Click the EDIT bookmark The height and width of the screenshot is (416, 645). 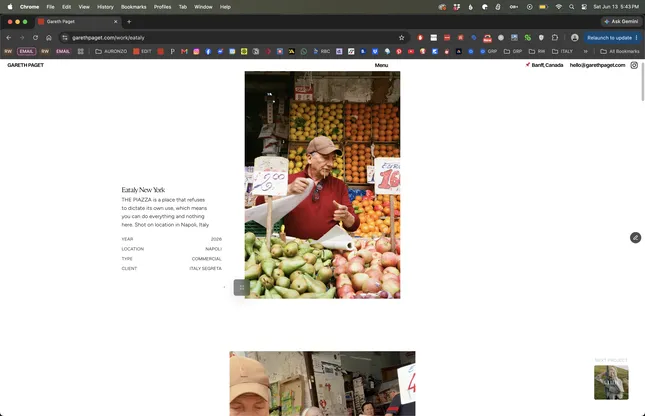coord(142,51)
